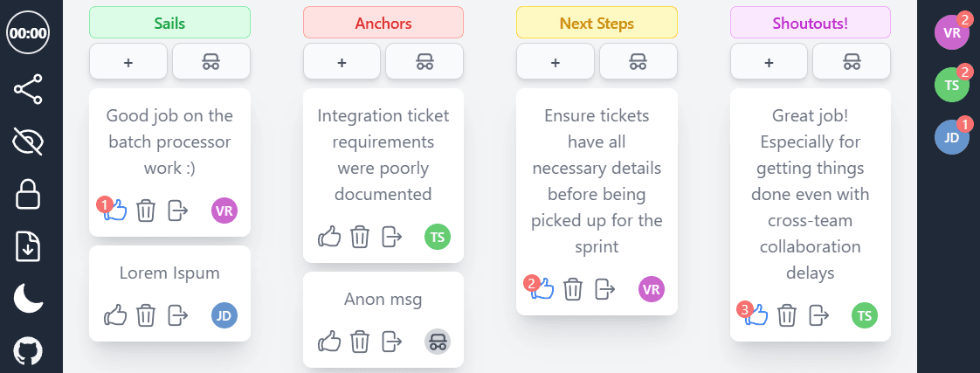Select the Next Steps column header
This screenshot has height=373, width=980.
click(597, 23)
